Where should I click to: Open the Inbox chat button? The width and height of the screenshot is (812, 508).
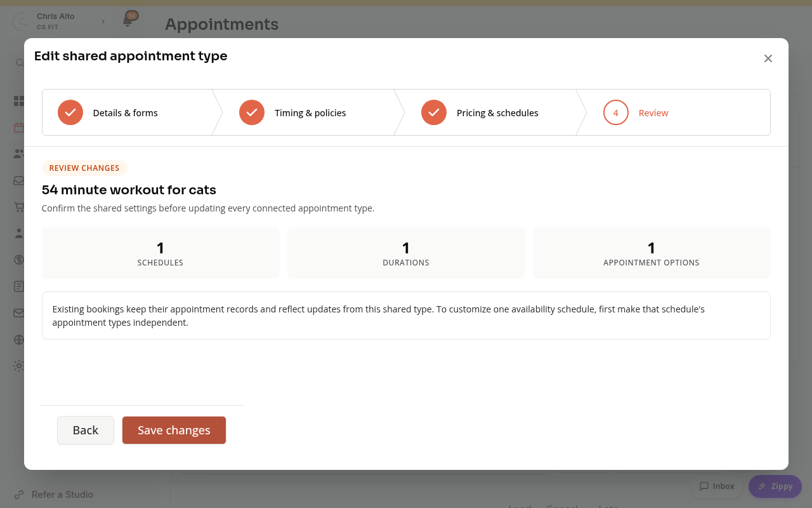[717, 486]
